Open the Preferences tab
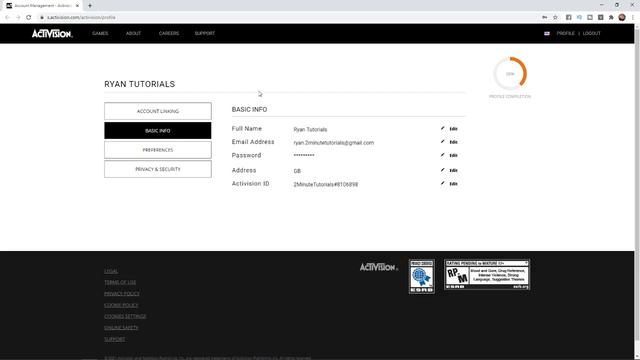This screenshot has width=640, height=360. [x=158, y=150]
